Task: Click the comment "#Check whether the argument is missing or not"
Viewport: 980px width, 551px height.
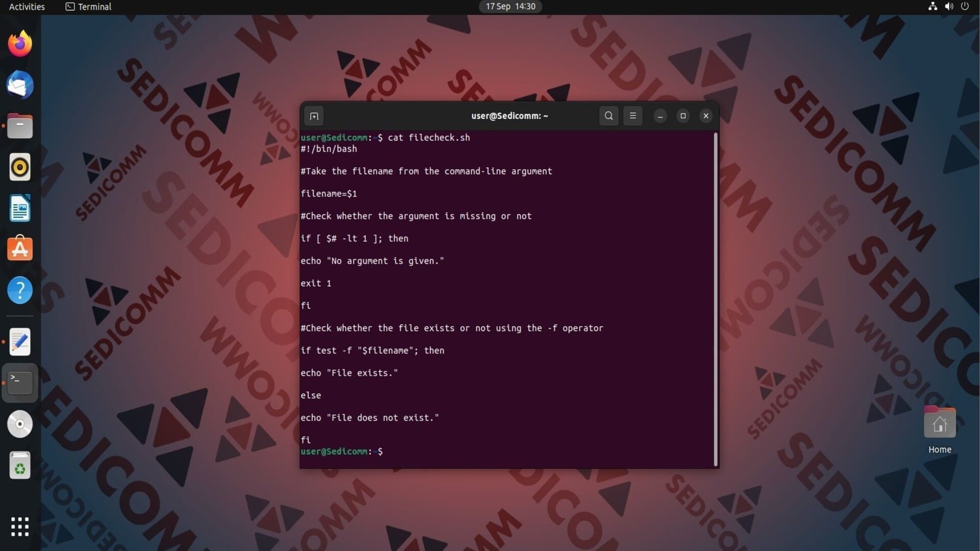Action: pyautogui.click(x=416, y=216)
